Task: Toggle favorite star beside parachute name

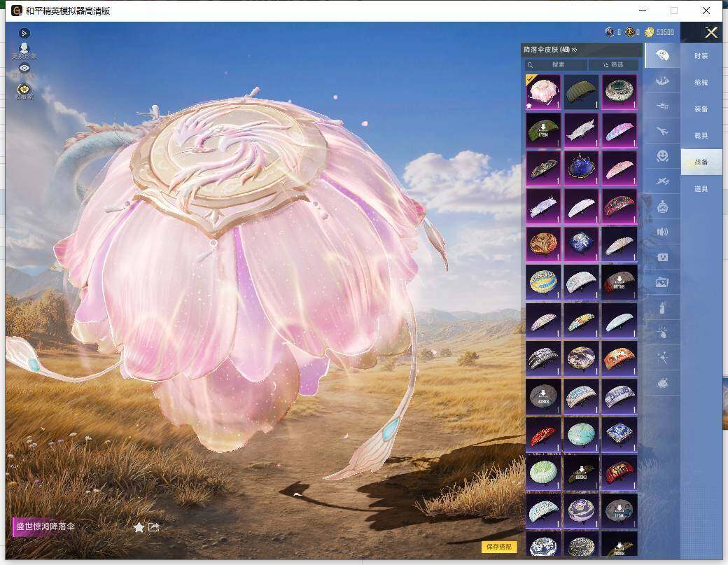Action: point(139,527)
